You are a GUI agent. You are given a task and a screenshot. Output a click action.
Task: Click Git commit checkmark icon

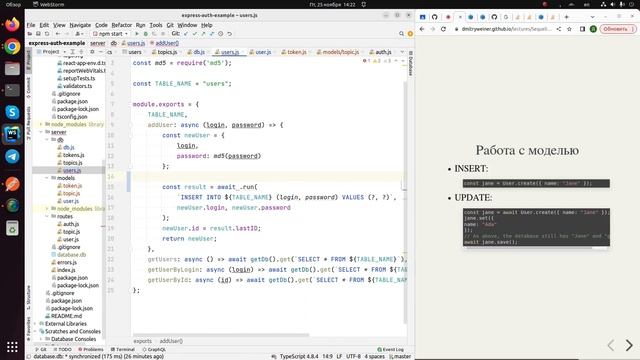(x=194, y=34)
